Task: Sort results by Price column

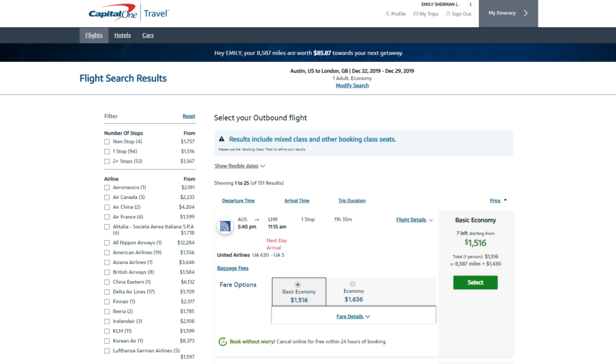Action: (x=495, y=200)
